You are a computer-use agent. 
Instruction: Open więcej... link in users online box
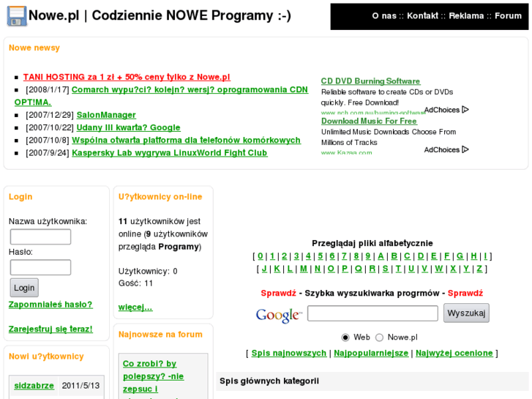click(135, 307)
